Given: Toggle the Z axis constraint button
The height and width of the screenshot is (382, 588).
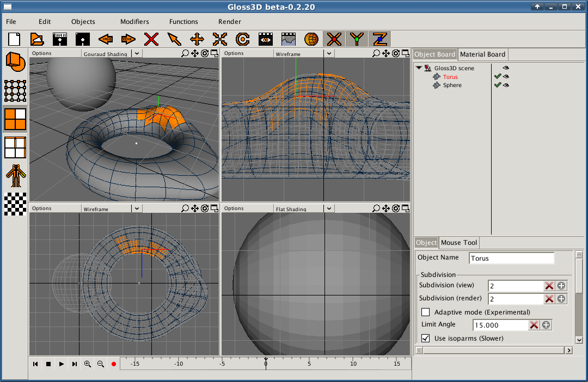Looking at the screenshot, I should [x=380, y=39].
